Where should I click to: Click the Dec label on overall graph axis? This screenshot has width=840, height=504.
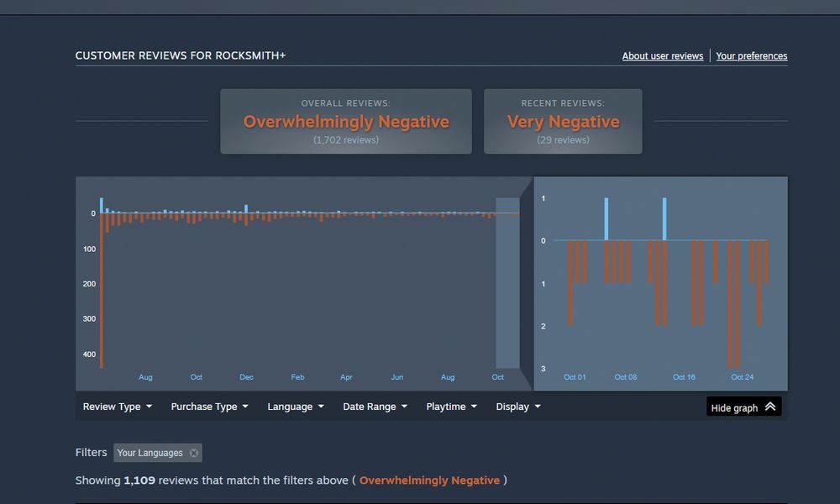click(x=246, y=377)
